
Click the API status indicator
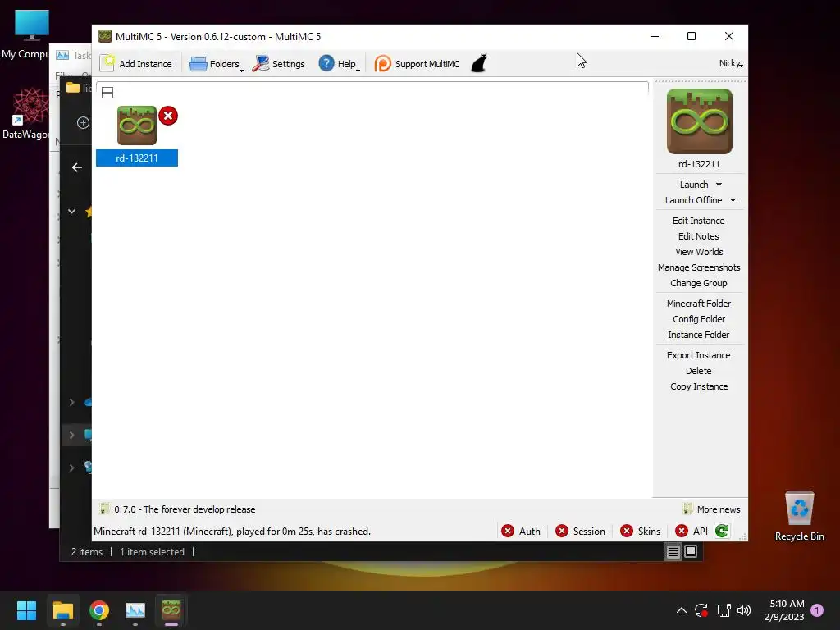click(692, 531)
